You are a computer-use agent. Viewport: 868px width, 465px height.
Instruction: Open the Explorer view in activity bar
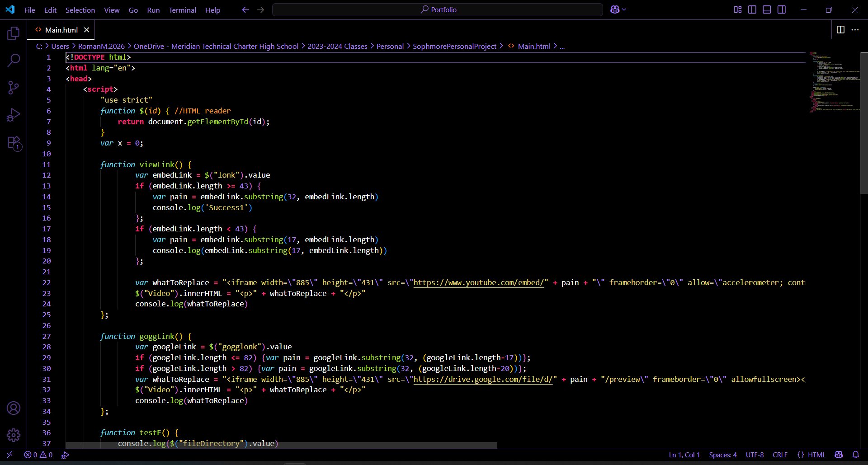click(x=14, y=33)
